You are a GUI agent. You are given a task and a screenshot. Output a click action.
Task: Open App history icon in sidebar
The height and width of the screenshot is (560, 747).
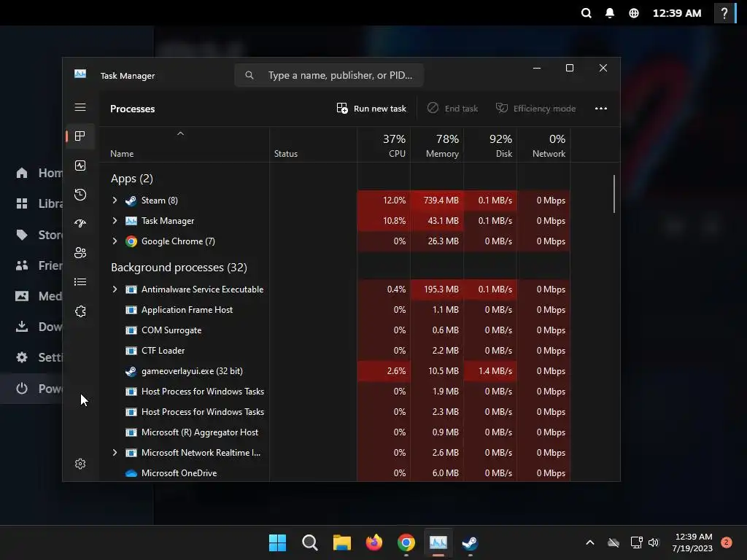(x=80, y=194)
